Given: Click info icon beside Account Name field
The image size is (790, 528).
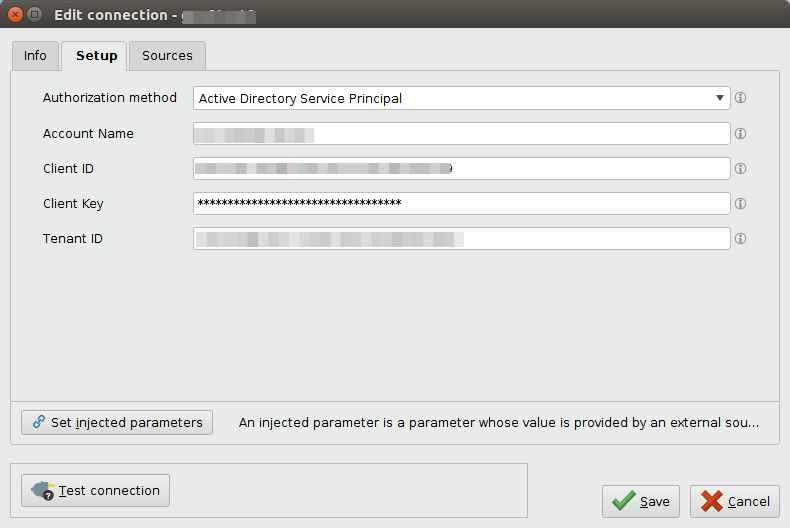Looking at the screenshot, I should click(741, 133).
